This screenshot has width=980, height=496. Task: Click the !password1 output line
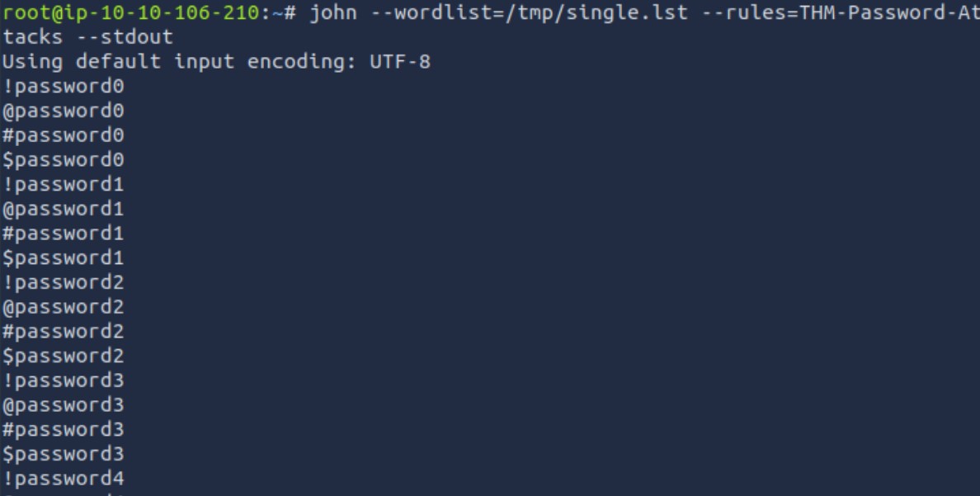(64, 185)
